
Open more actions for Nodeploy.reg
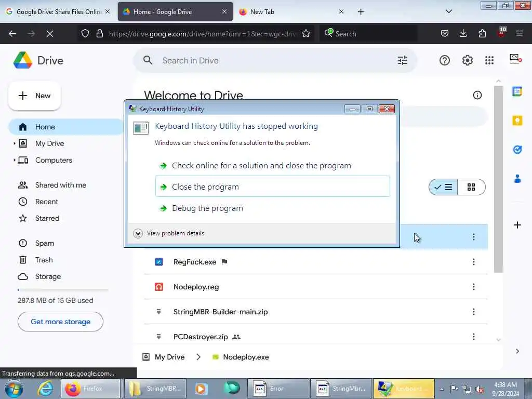(x=474, y=287)
